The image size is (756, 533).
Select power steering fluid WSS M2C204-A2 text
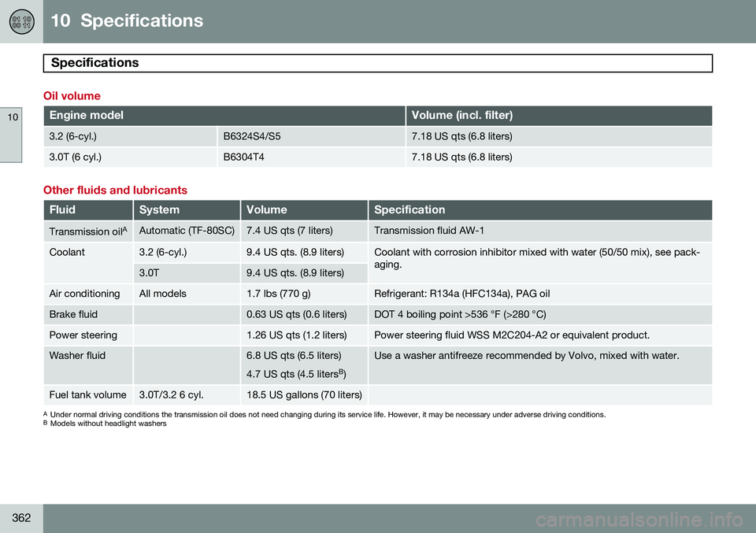512,335
